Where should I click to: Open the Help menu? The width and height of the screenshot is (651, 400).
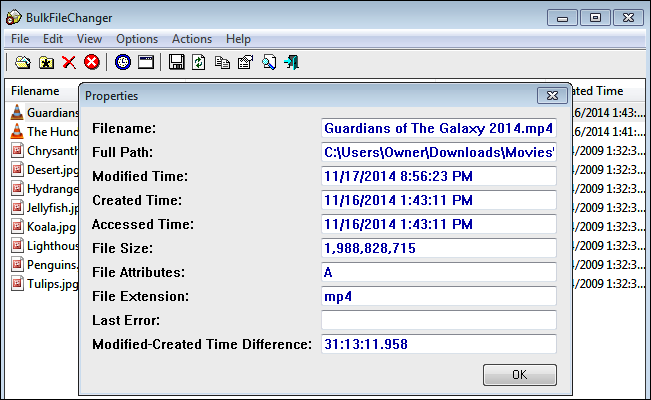pos(238,39)
